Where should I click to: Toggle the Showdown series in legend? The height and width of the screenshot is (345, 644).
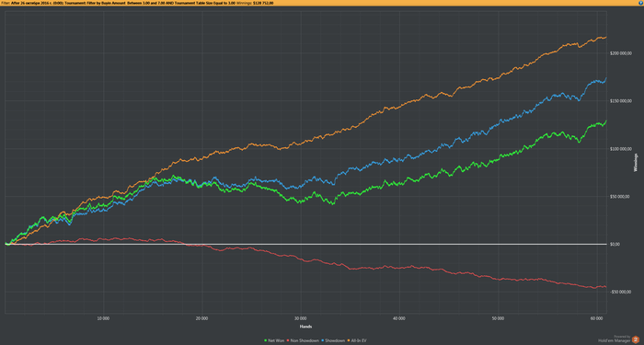[333, 341]
